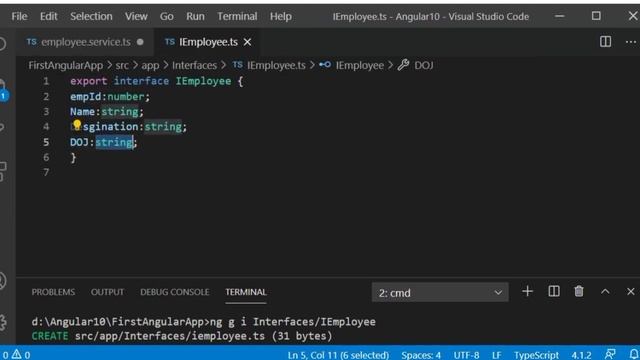Screen dimensions: 640x360
Task: Click Interfaces folder in breadcrumb
Action: [194, 65]
